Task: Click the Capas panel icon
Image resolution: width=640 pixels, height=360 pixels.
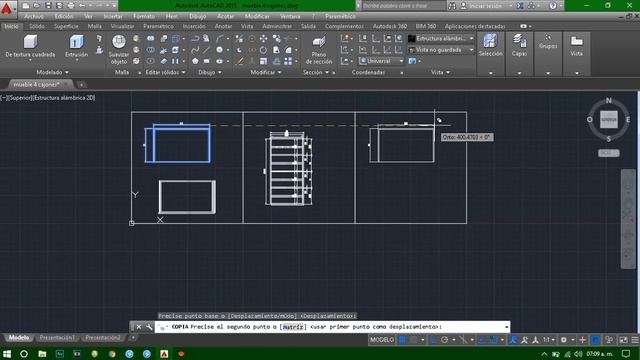Action: click(519, 45)
